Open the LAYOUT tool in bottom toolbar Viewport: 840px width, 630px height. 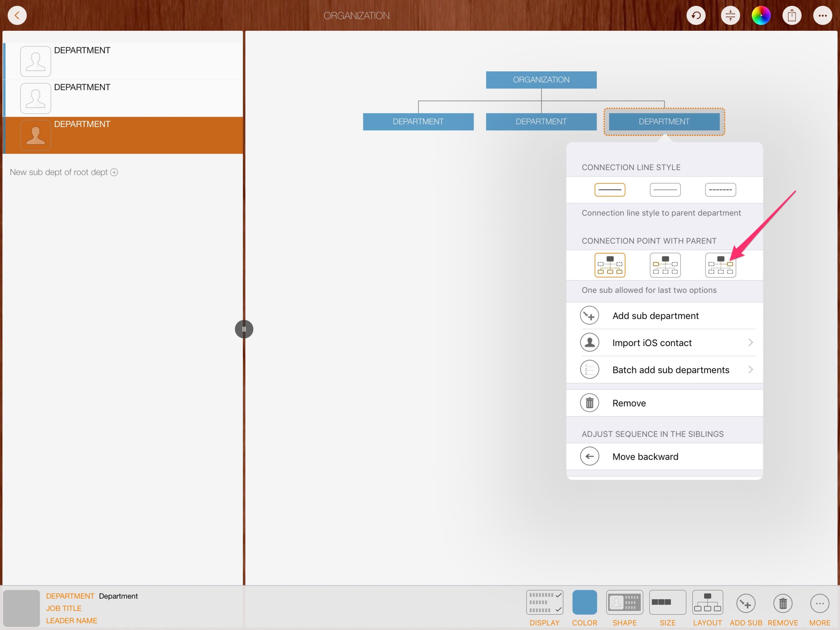[707, 602]
